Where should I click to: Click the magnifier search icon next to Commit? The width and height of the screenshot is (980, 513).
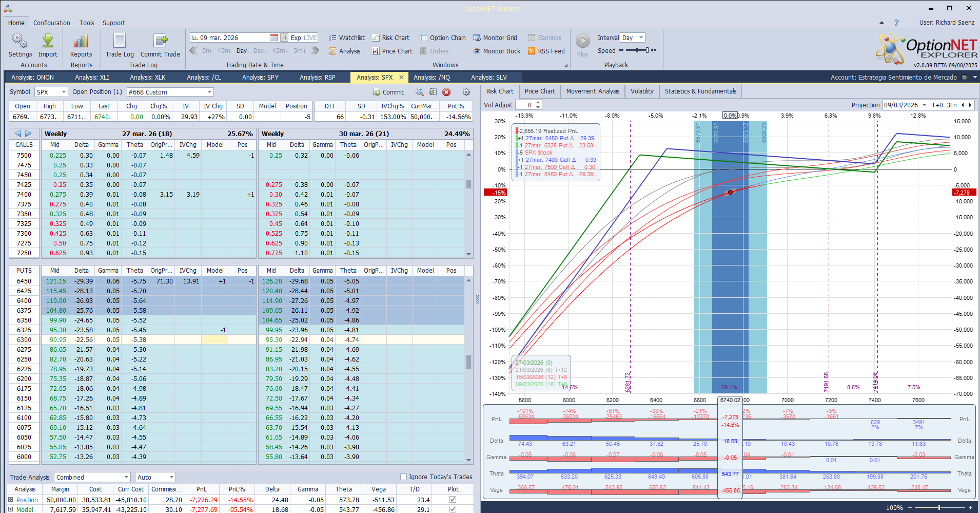(x=420, y=92)
